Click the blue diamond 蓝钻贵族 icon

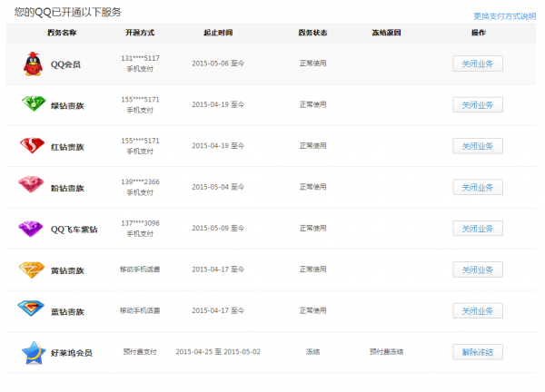point(31,309)
